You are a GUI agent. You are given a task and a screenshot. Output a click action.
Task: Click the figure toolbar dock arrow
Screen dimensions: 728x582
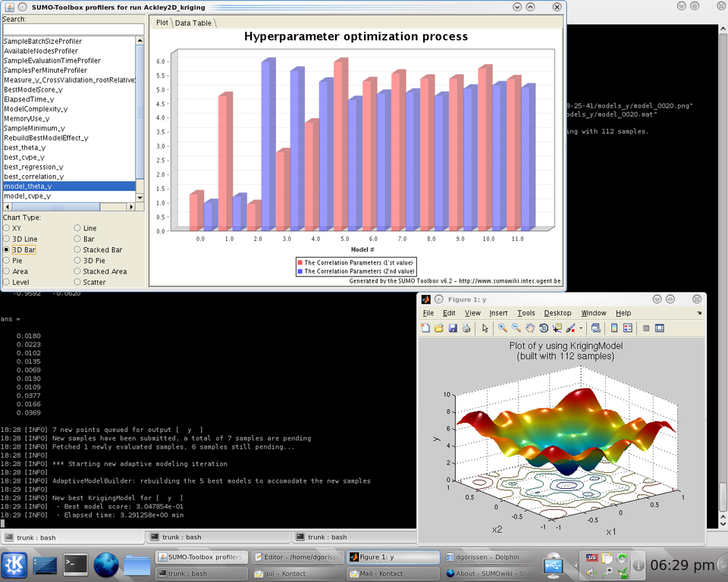pos(699,313)
